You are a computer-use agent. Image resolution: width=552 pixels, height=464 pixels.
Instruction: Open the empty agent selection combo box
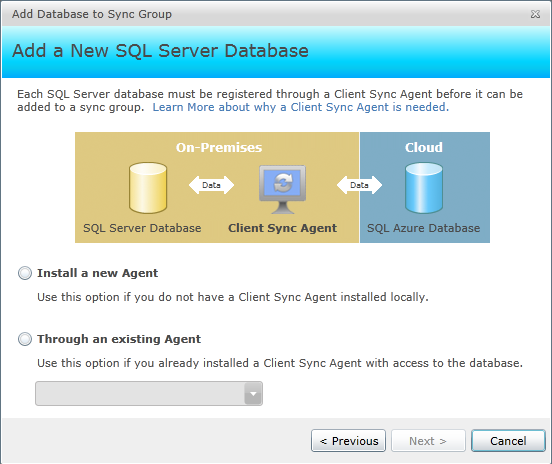click(149, 394)
